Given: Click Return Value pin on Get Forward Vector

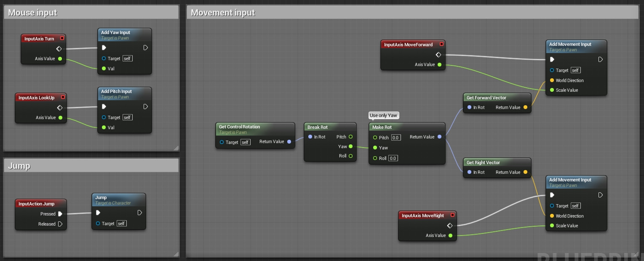Looking at the screenshot, I should 525,107.
